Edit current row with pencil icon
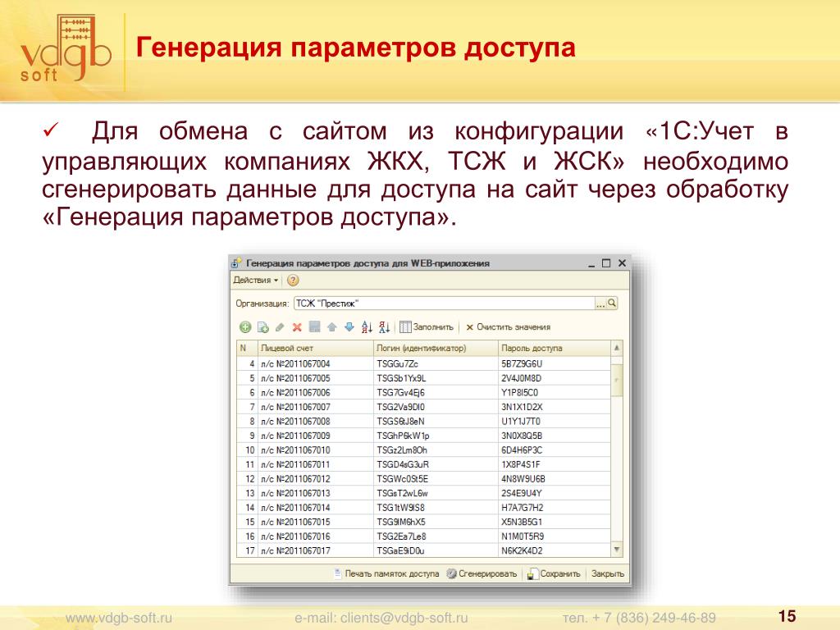 click(280, 327)
